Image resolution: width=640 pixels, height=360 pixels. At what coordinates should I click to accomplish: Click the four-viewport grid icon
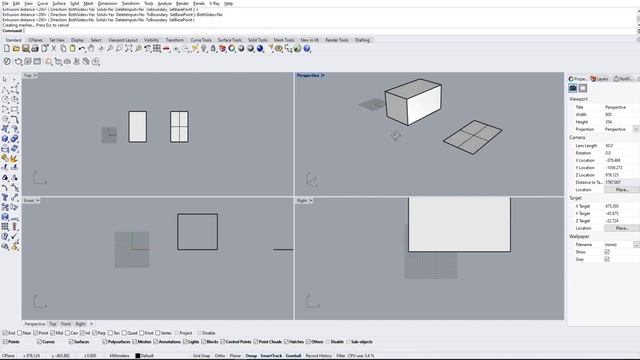[x=157, y=49]
